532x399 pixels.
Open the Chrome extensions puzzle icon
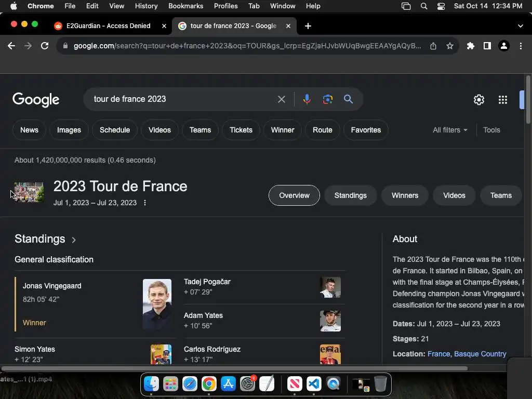pyautogui.click(x=470, y=46)
